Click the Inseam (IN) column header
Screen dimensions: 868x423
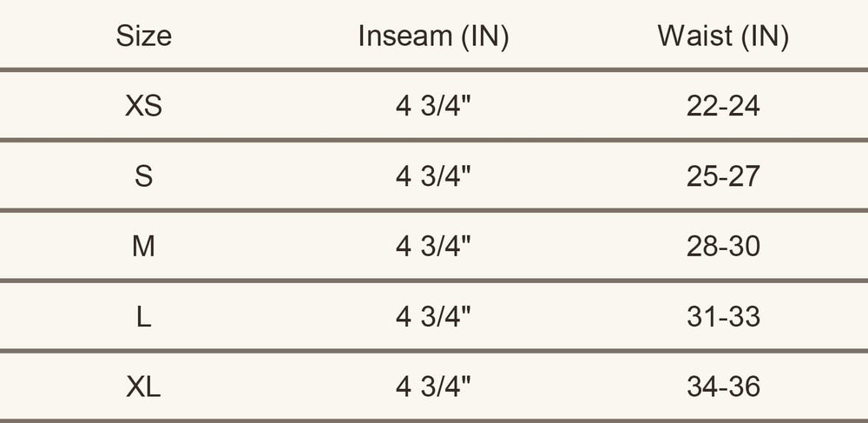[x=433, y=36]
